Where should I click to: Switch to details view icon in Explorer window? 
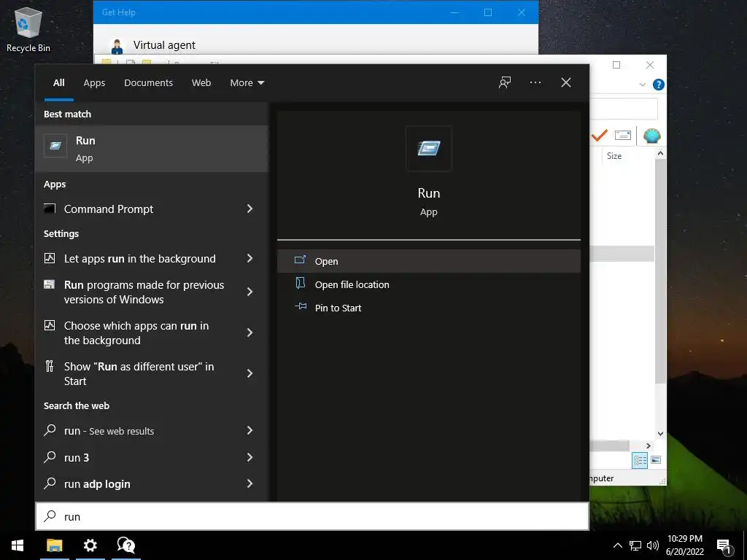point(640,460)
